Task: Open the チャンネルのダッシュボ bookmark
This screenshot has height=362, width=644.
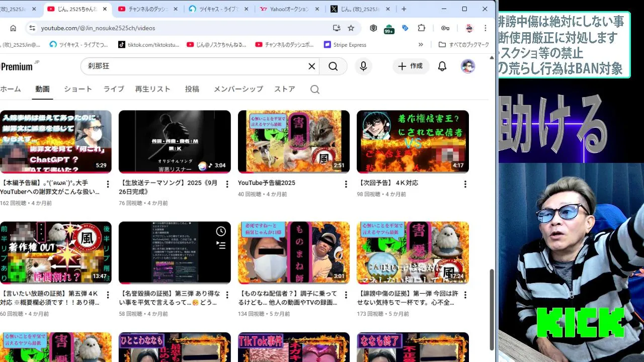Action: click(284, 45)
